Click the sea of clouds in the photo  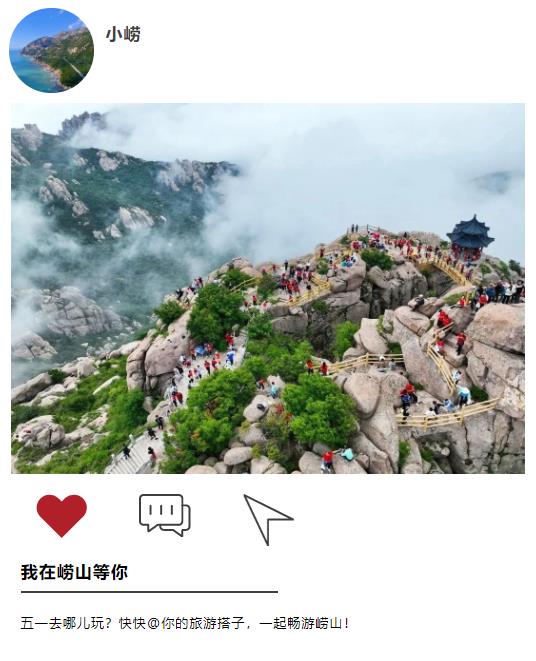[358, 169]
